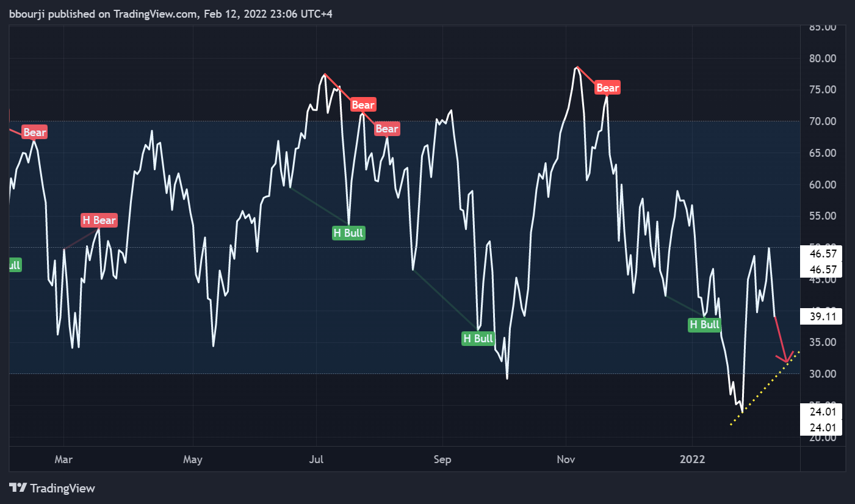
Task: Select the Bear label just below the July peak
Action: coord(363,105)
